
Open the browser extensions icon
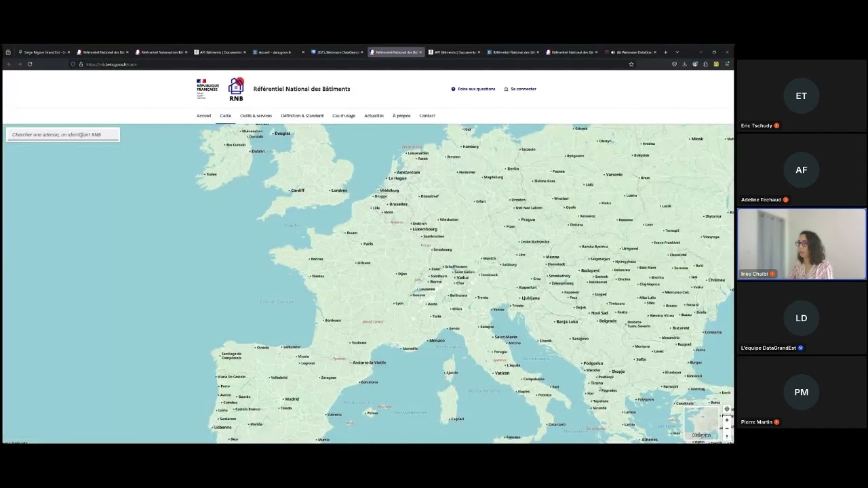point(705,64)
